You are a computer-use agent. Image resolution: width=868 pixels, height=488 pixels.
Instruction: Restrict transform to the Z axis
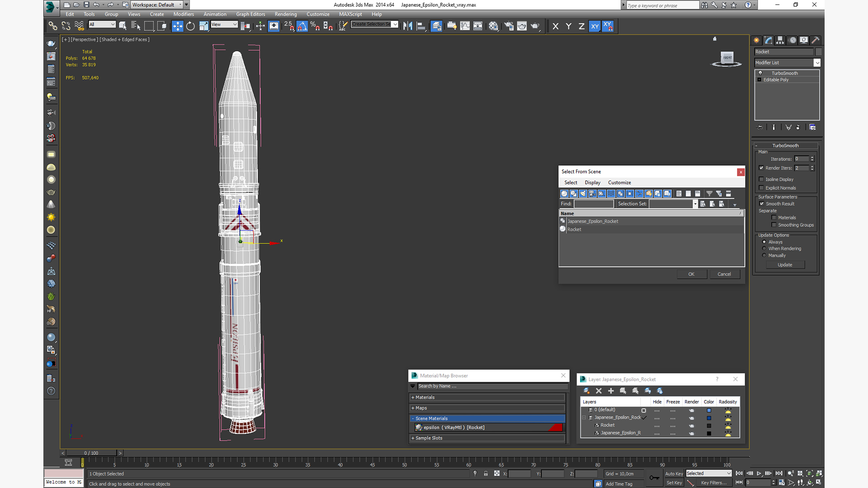581,26
